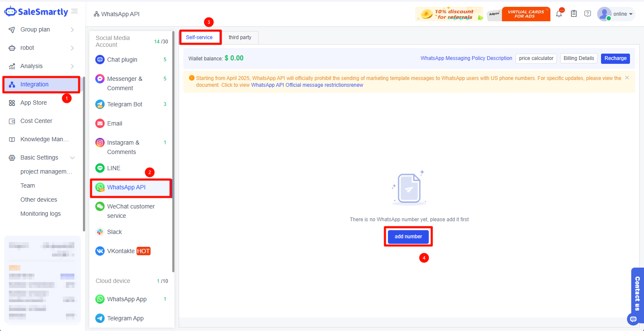The width and height of the screenshot is (644, 331).
Task: Click the Telegram App icon
Action: point(100,318)
